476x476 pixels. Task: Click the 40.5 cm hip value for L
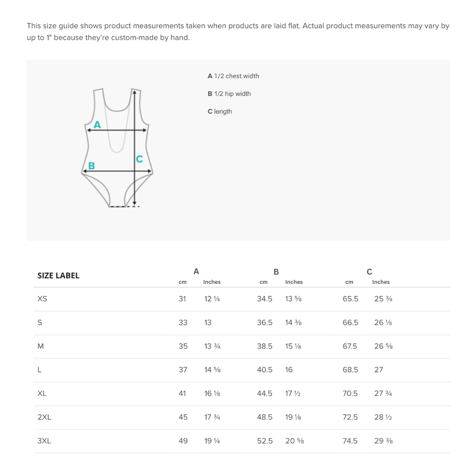(265, 370)
